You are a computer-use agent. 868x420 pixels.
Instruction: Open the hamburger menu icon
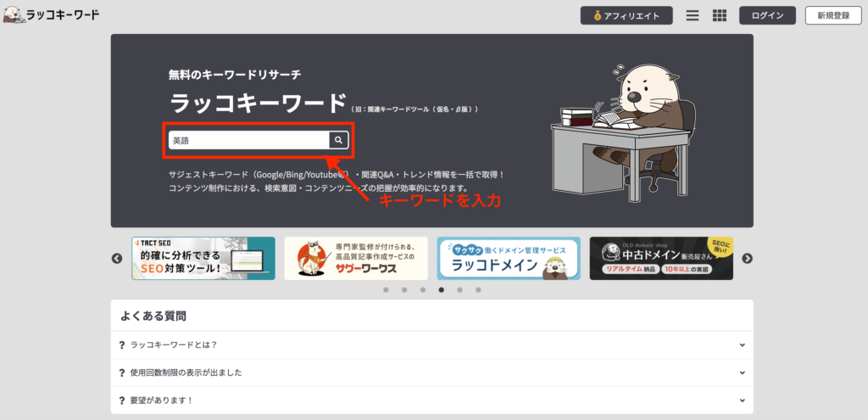click(692, 15)
